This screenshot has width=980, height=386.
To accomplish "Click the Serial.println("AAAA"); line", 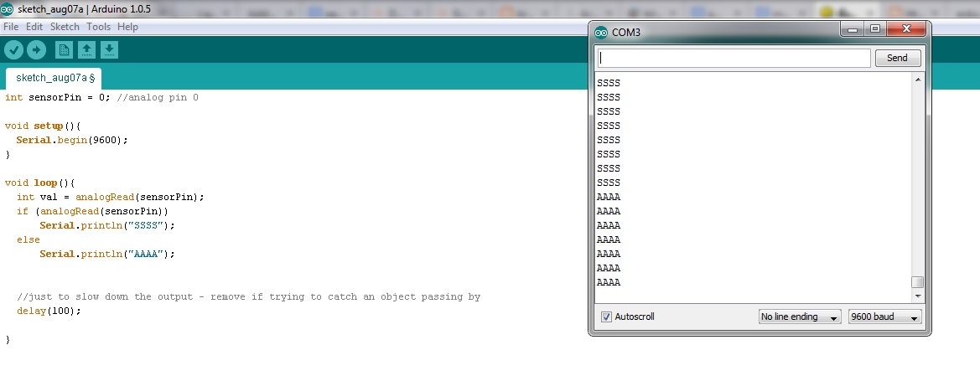I will [107, 255].
